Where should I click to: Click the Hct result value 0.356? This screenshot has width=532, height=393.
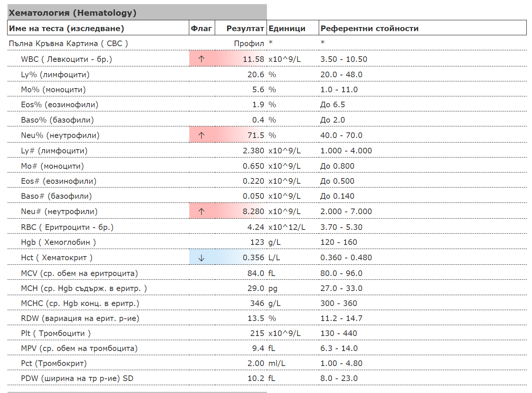click(x=253, y=258)
